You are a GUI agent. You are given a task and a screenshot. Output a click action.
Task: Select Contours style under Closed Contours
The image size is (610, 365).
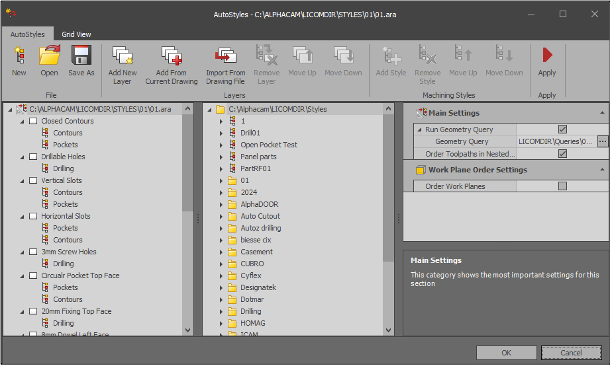(x=68, y=133)
